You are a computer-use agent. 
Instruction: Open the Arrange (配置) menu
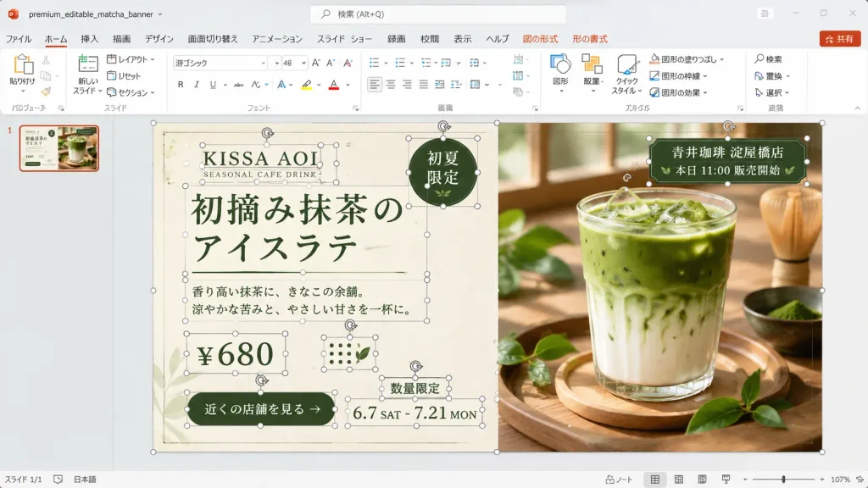click(592, 71)
